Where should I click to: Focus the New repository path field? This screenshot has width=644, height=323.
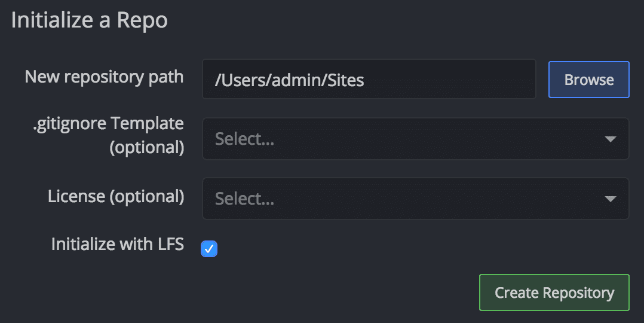click(369, 79)
